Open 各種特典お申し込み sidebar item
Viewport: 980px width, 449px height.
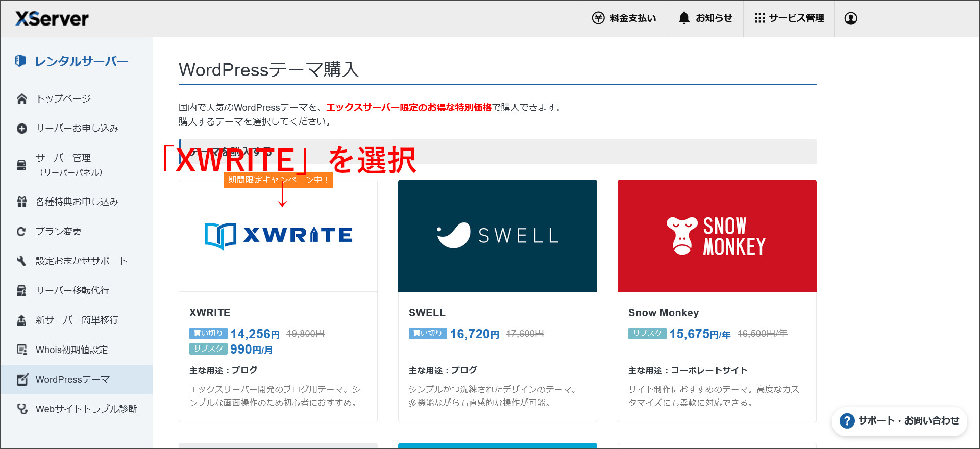pyautogui.click(x=77, y=202)
